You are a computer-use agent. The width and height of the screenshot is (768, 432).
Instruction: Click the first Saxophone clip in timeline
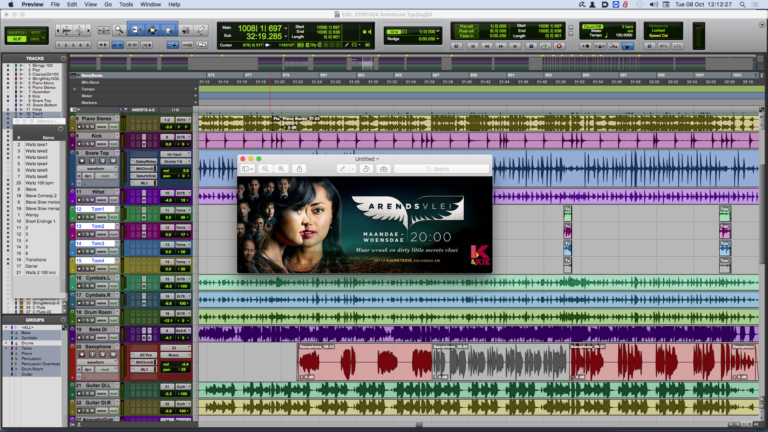pos(365,362)
